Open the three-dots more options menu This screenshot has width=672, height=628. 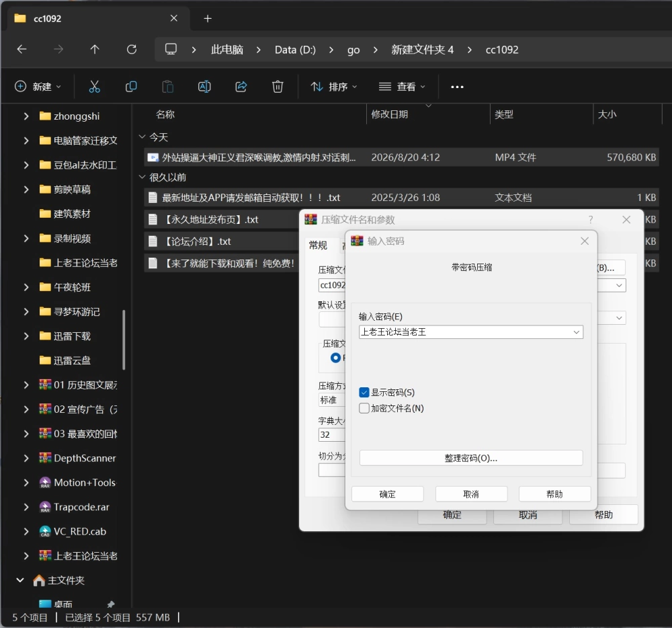point(457,87)
